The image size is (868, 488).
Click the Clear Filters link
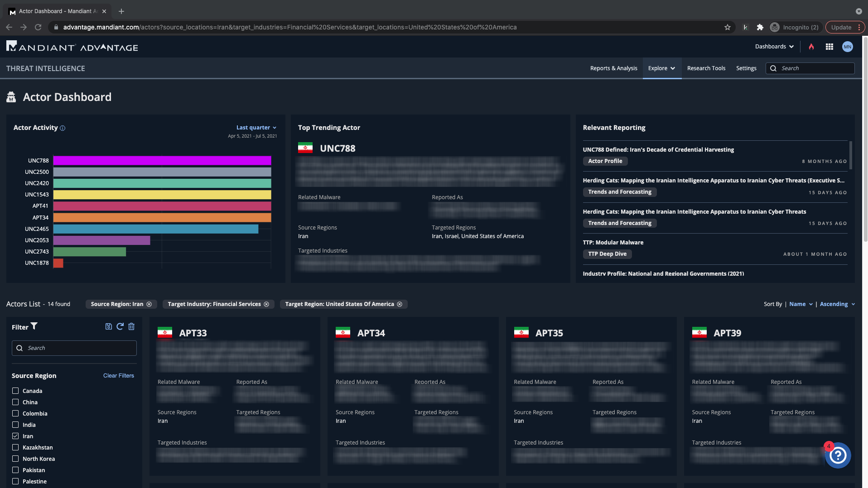click(119, 376)
